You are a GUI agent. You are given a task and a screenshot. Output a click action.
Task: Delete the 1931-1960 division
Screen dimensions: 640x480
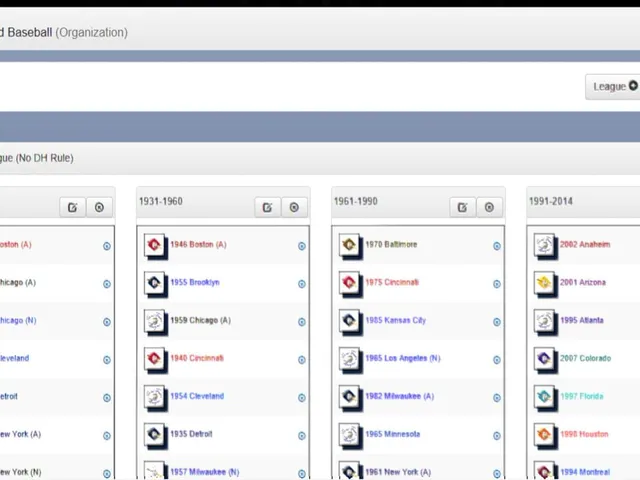pyautogui.click(x=294, y=207)
